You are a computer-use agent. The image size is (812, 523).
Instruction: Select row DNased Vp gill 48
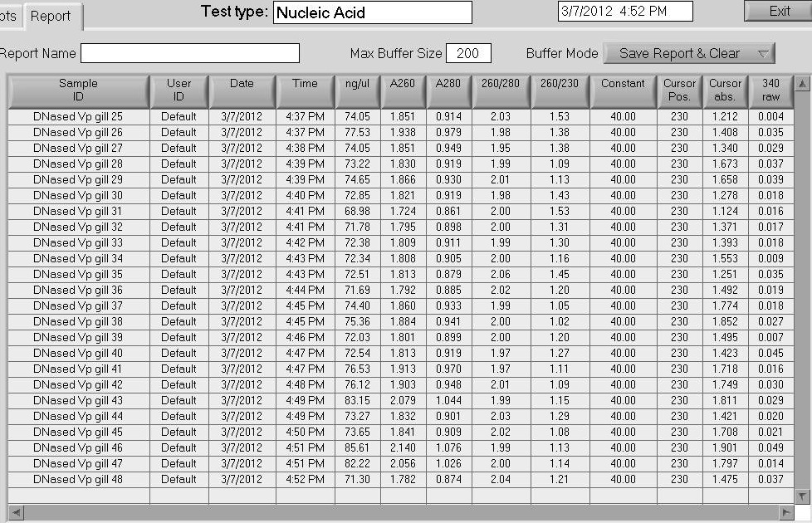(78, 480)
